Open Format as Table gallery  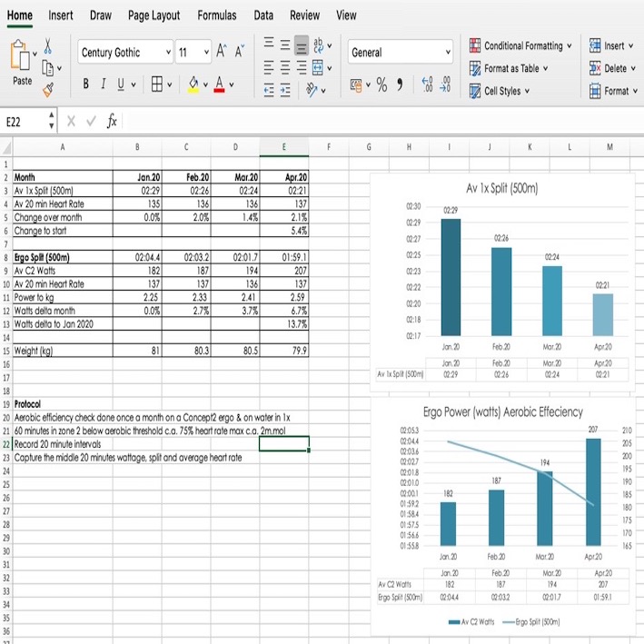pyautogui.click(x=508, y=68)
